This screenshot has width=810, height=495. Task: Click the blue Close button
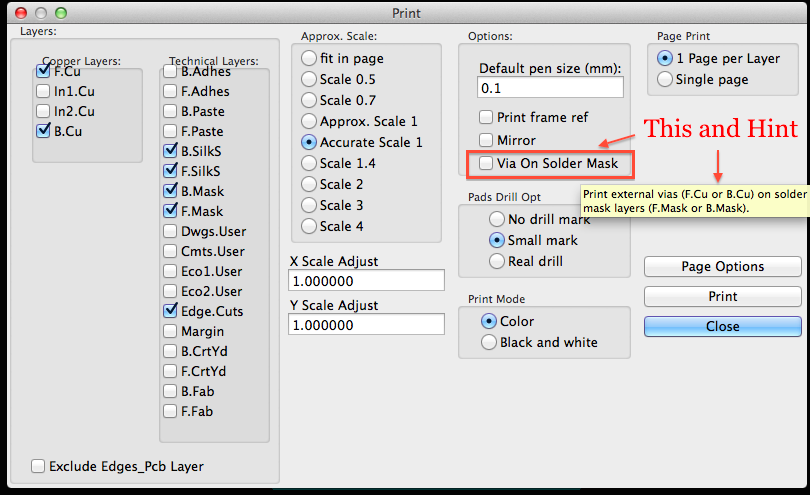point(722,326)
